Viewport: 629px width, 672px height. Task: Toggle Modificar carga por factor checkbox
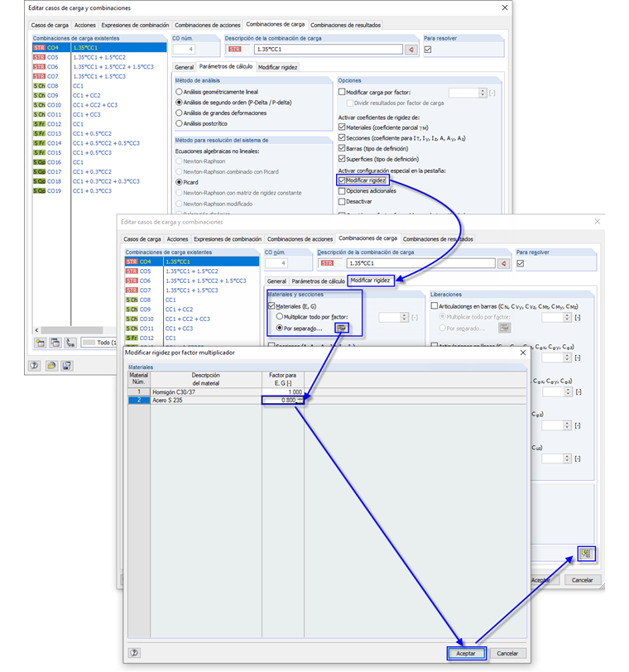[x=342, y=92]
